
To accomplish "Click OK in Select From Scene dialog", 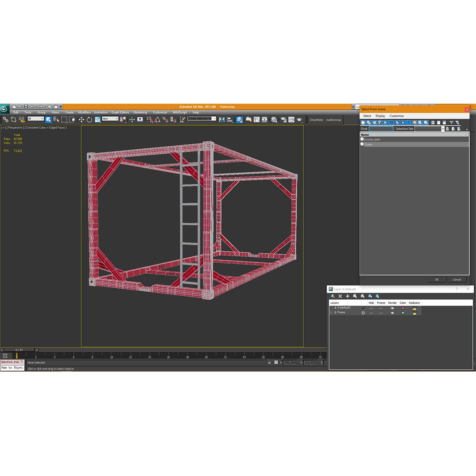I will click(x=436, y=279).
